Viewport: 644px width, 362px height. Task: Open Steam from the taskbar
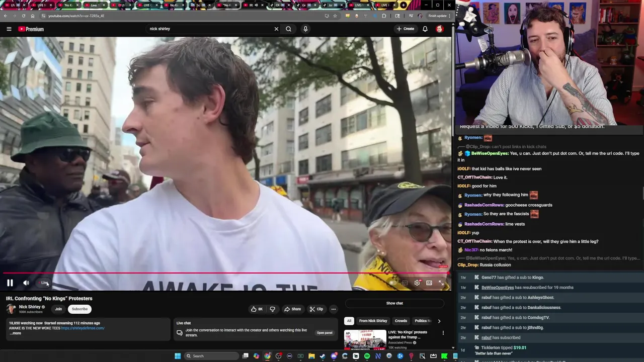323,356
